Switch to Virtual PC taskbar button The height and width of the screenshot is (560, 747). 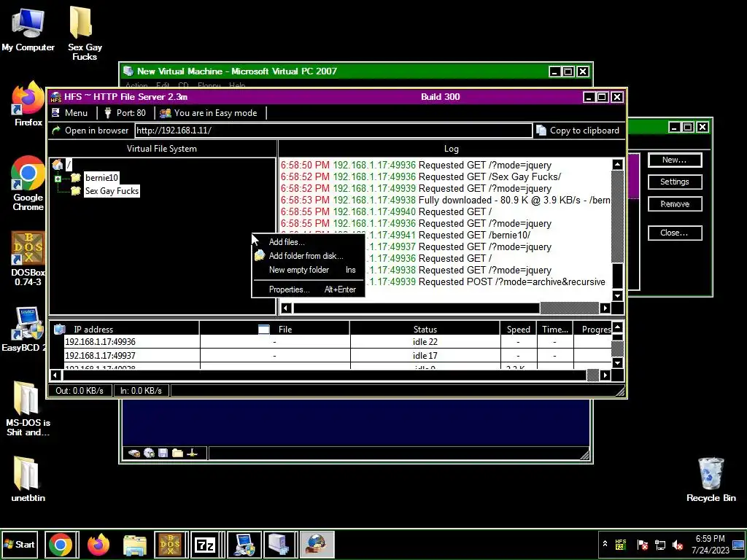pyautogui.click(x=279, y=545)
